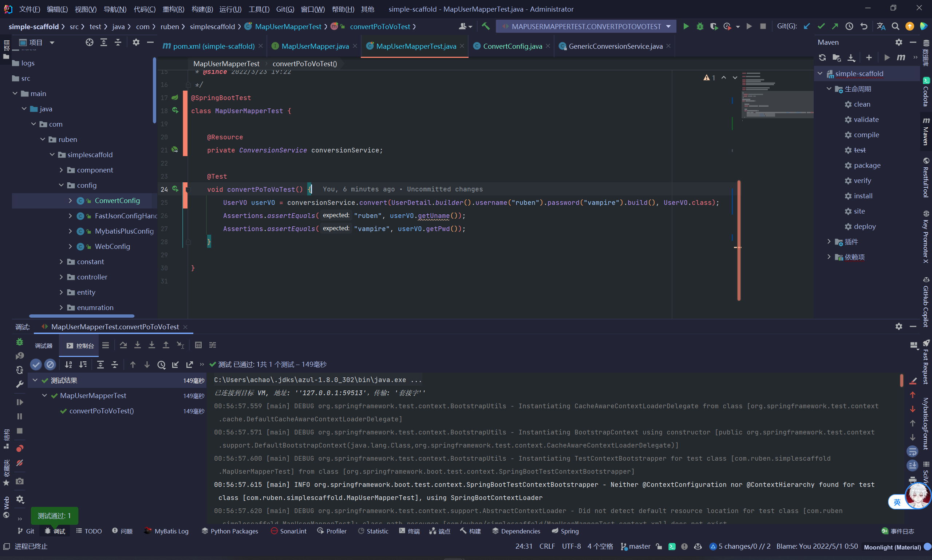Screen dimensions: 932x560
Task: Open Maven panel settings gear
Action: [x=899, y=42]
